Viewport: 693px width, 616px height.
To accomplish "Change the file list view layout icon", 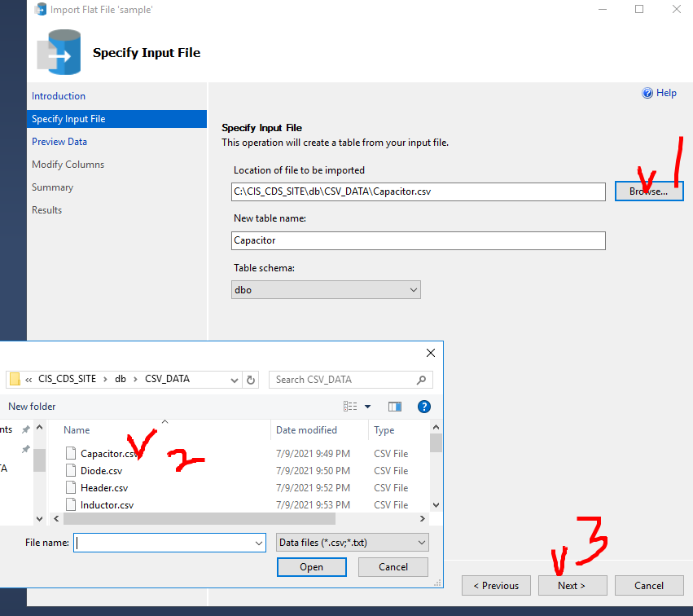I will [x=350, y=407].
